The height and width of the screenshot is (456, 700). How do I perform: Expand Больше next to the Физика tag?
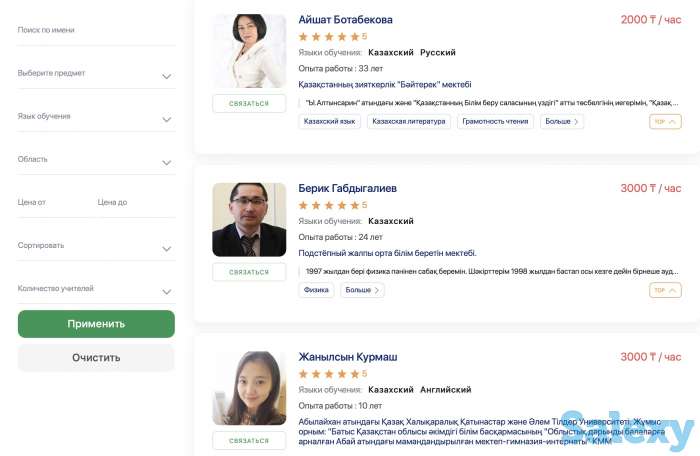(362, 290)
